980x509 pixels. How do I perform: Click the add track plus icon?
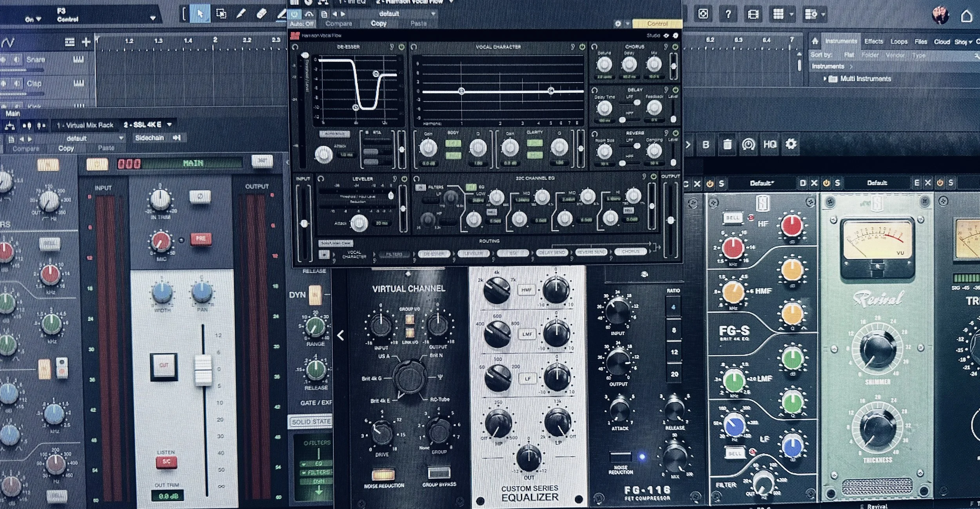tap(86, 42)
